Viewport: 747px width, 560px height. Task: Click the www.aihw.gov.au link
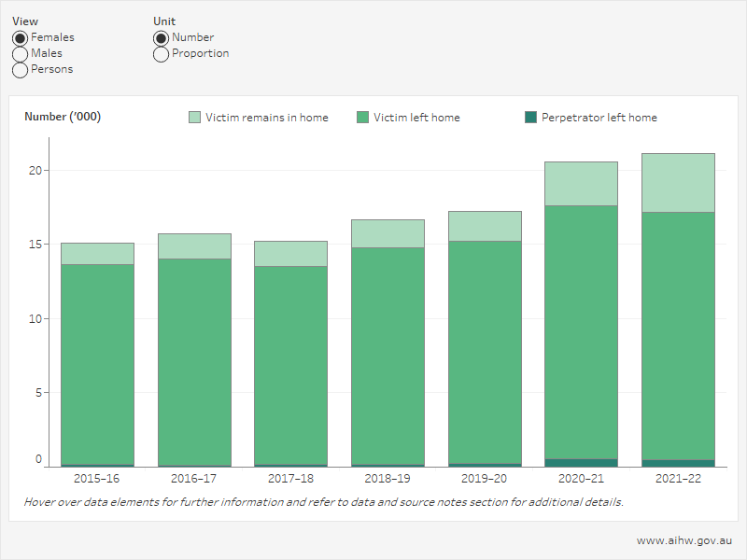(684, 540)
